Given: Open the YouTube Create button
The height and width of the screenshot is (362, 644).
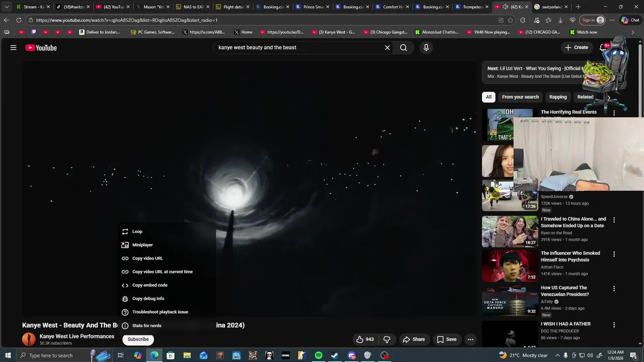Looking at the screenshot, I should point(577,47).
